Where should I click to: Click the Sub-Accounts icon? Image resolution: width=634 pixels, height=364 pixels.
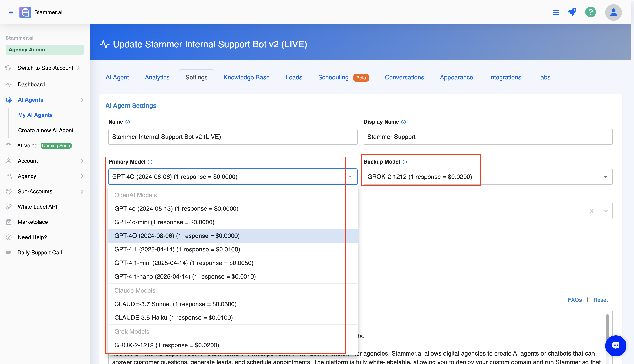tap(9, 191)
